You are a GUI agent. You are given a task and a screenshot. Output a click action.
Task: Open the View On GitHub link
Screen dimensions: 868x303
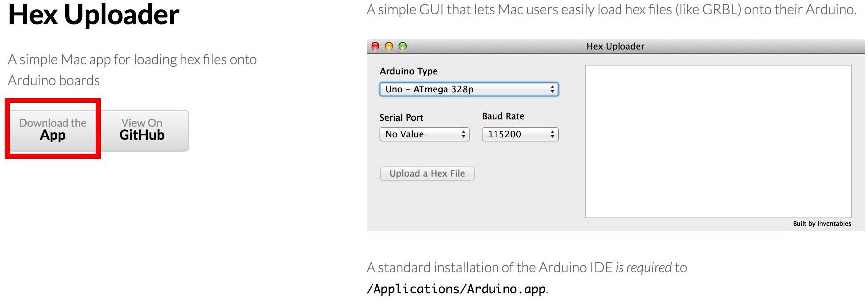coord(141,129)
